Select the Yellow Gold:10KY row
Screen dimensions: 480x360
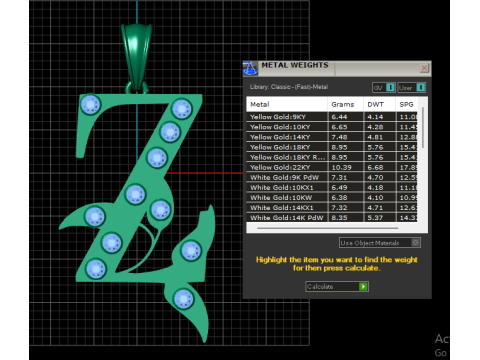(332, 127)
